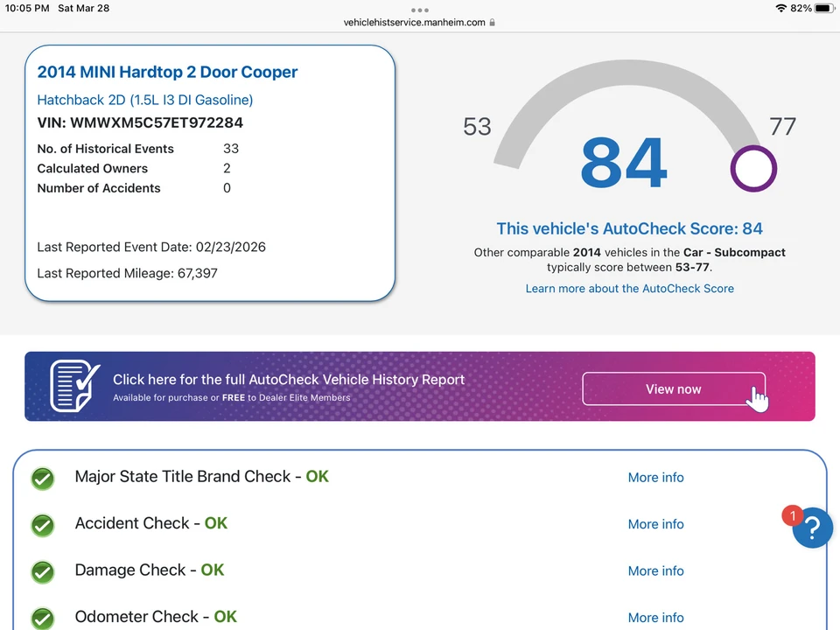The height and width of the screenshot is (630, 840).
Task: Open More info for Accident Check
Action: tap(655, 524)
